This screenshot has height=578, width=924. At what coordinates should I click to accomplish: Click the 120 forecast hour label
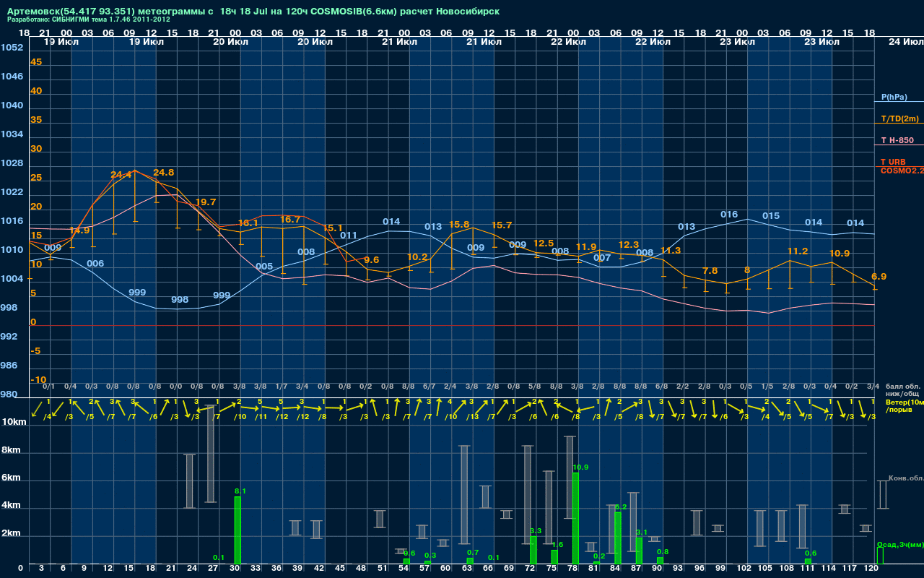coord(871,569)
